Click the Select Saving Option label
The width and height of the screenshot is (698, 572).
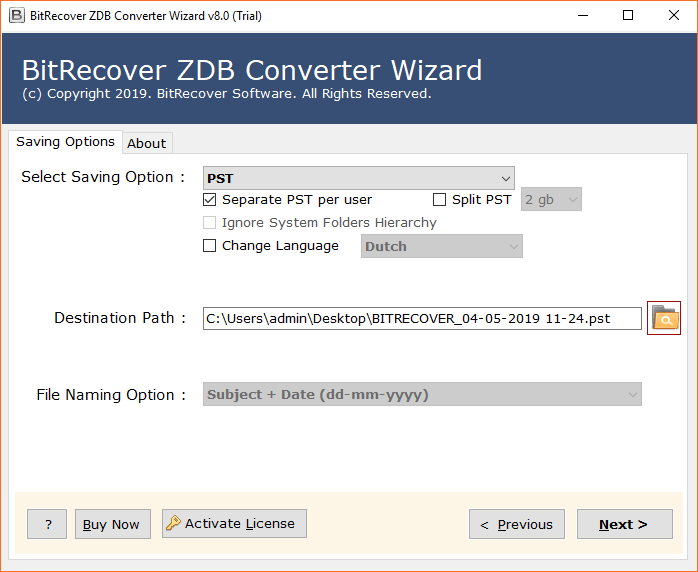coord(103,177)
